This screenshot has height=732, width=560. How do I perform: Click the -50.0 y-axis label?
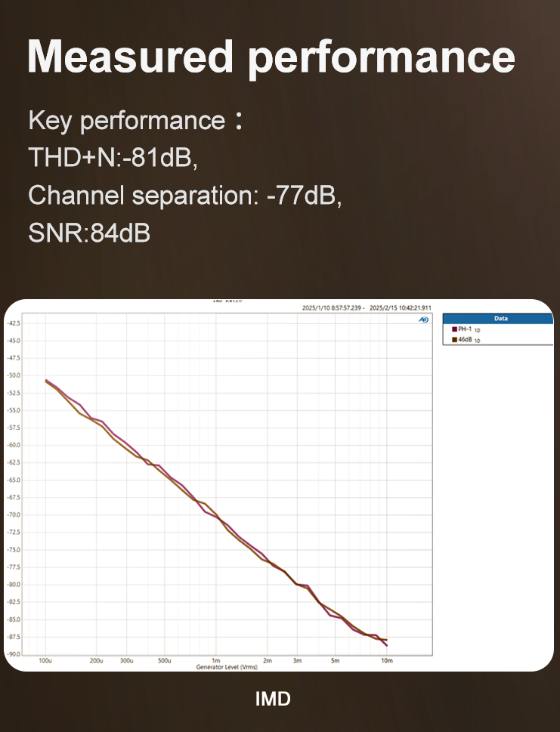click(x=14, y=375)
